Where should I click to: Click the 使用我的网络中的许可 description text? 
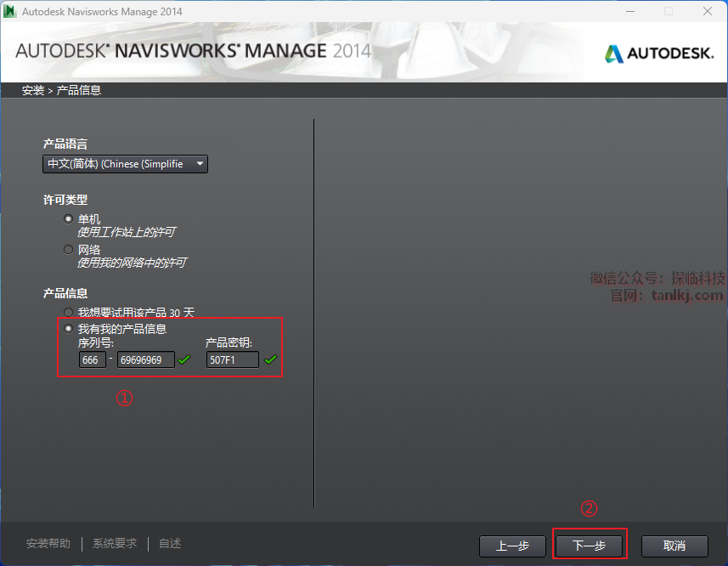(132, 263)
